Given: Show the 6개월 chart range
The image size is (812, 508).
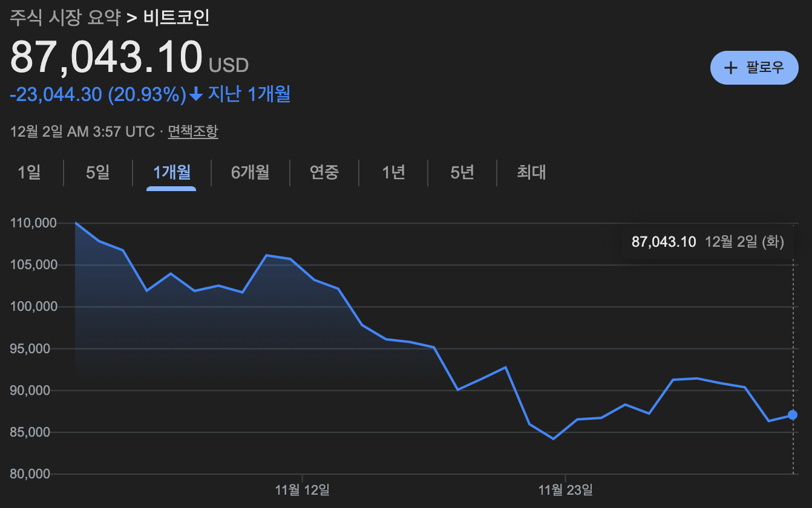Looking at the screenshot, I should [250, 172].
